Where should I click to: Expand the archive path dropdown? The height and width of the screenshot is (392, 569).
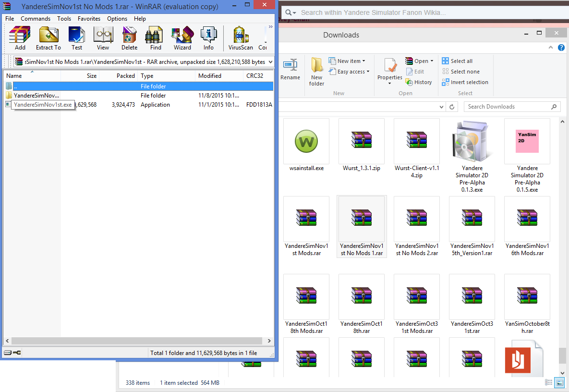click(x=270, y=62)
